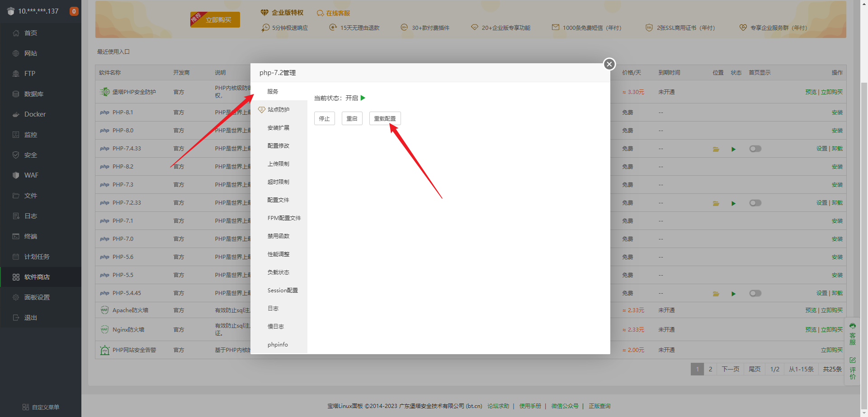868x417 pixels.
Task: Open the 配置文件 tab
Action: point(279,200)
